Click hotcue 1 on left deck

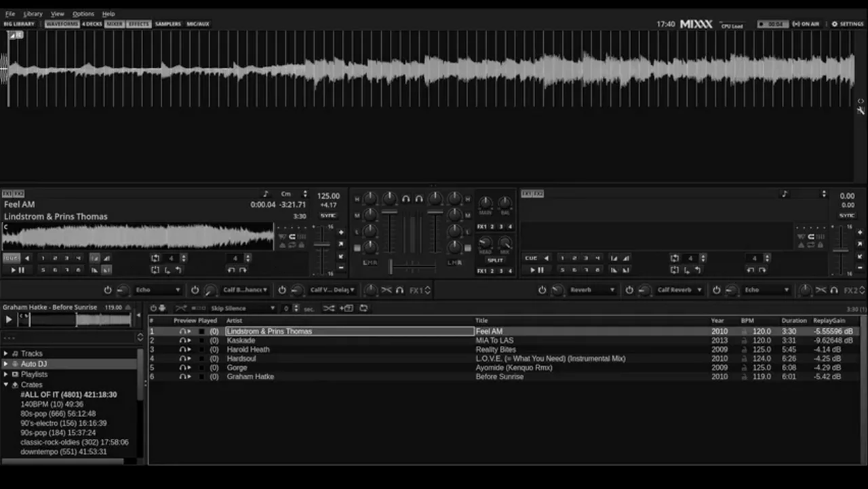pos(43,258)
